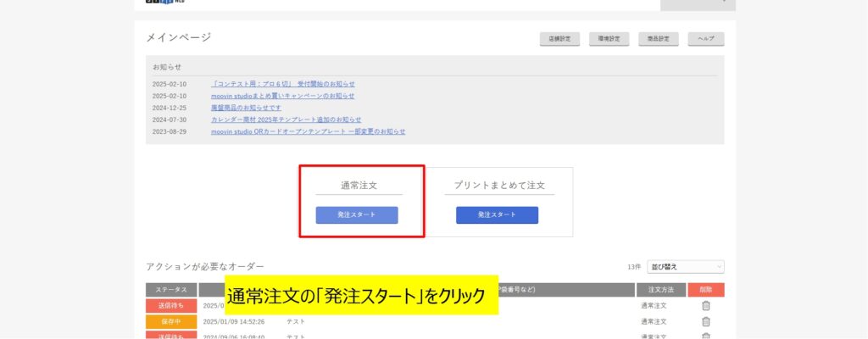Open the コンテスト用:プロ6切 notice link

pos(283,84)
